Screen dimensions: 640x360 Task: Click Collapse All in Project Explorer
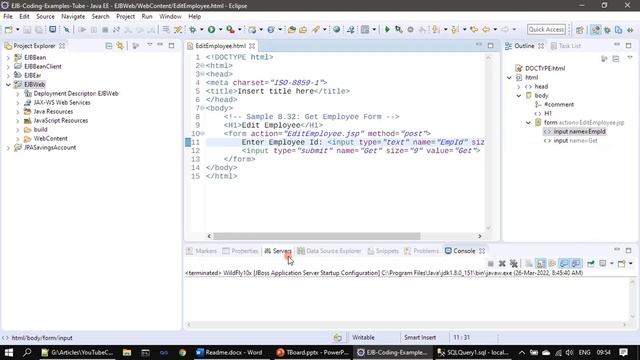point(109,46)
